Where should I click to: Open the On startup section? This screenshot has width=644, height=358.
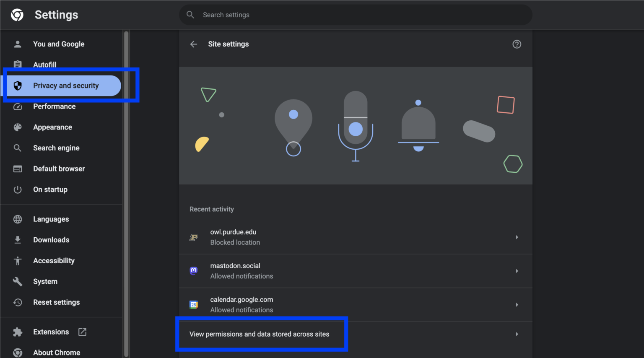click(x=61, y=189)
